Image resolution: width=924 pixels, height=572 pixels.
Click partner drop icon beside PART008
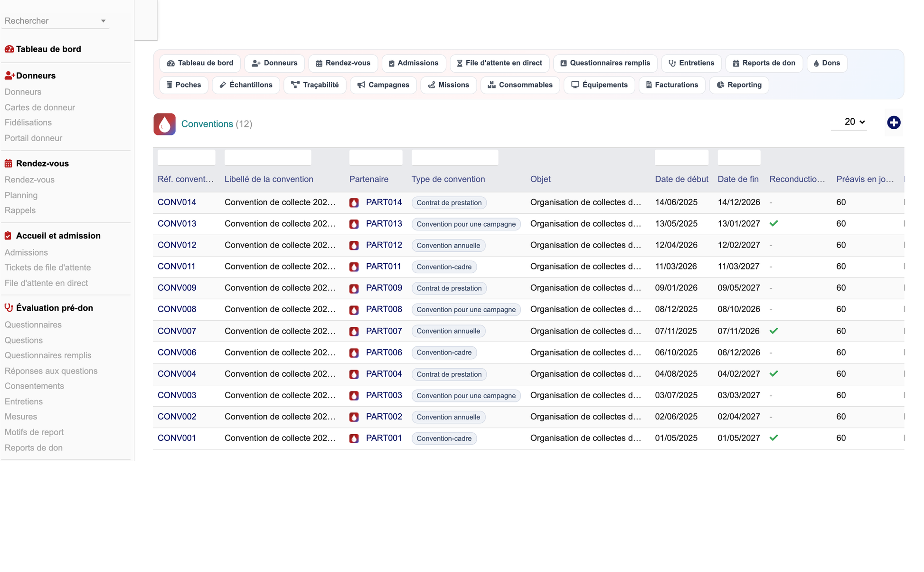pos(354,310)
